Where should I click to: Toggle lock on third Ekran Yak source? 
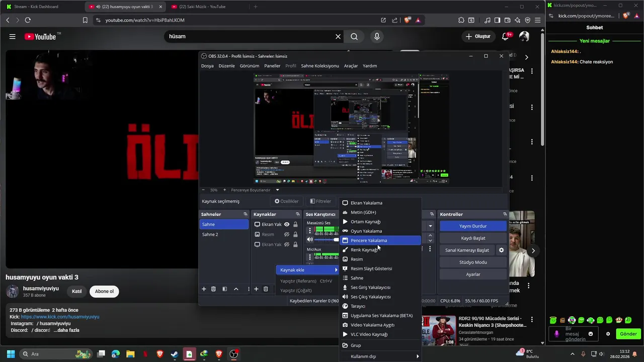(295, 245)
